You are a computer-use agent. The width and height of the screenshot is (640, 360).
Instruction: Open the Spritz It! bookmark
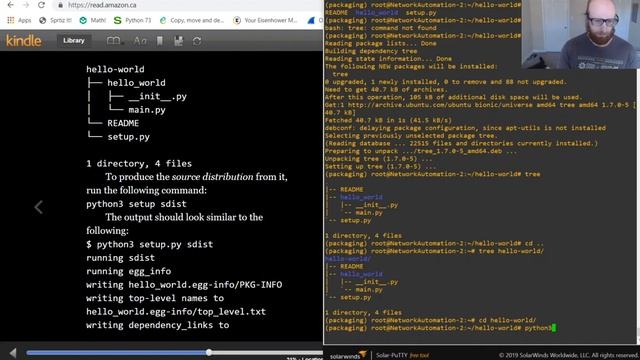click(x=55, y=20)
